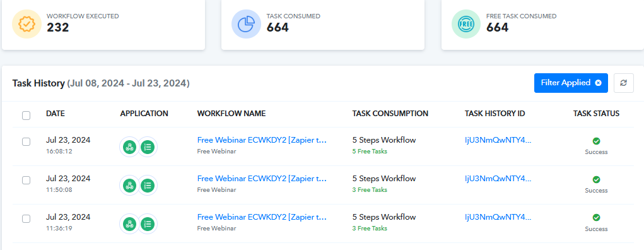Image resolution: width=644 pixels, height=250 pixels.
Task: Click the TASK HISTORY ID column header
Action: [x=495, y=114]
